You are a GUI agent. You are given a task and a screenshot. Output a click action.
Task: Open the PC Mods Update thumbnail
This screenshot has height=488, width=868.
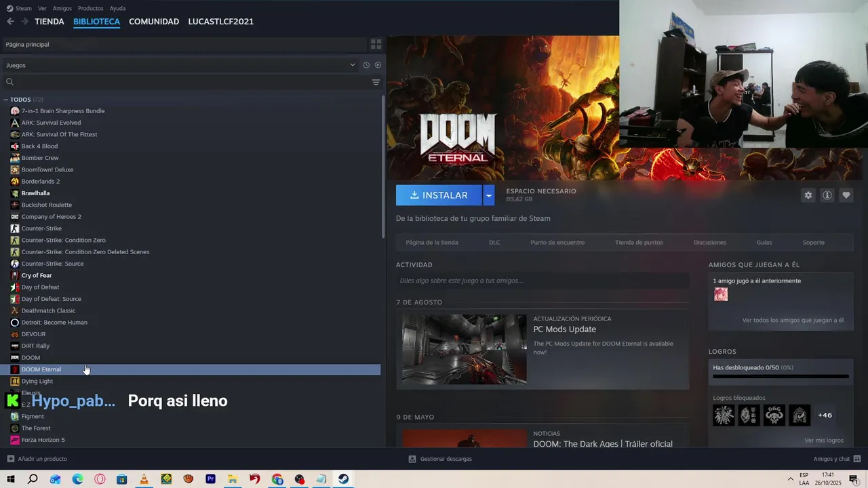coord(465,349)
